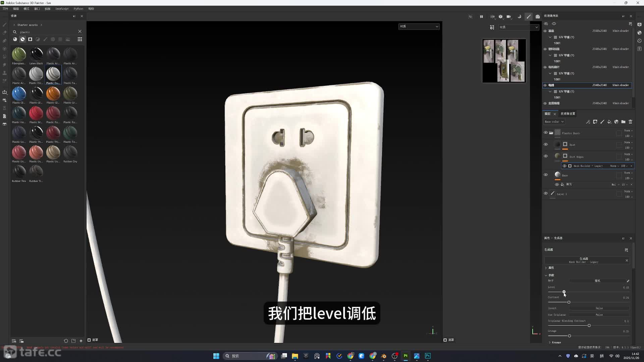644x362 pixels.
Task: Click the add effect wand icon
Action: point(588,122)
